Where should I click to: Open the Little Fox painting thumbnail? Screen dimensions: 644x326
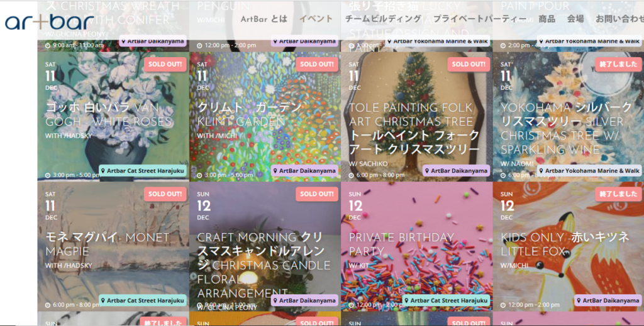569,246
